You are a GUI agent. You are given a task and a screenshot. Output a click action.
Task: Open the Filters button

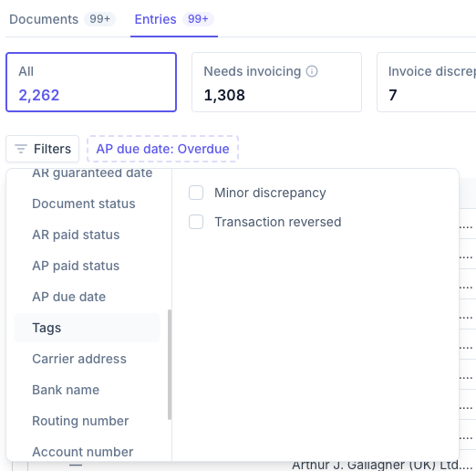43,149
